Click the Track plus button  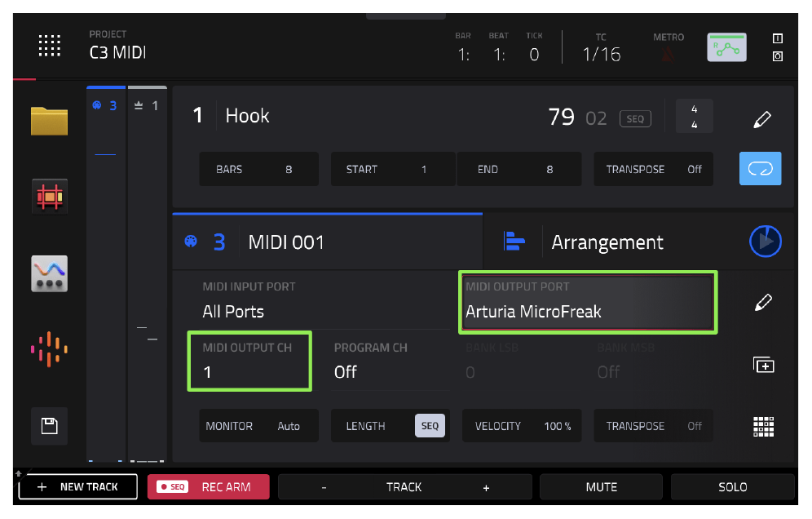(x=486, y=487)
